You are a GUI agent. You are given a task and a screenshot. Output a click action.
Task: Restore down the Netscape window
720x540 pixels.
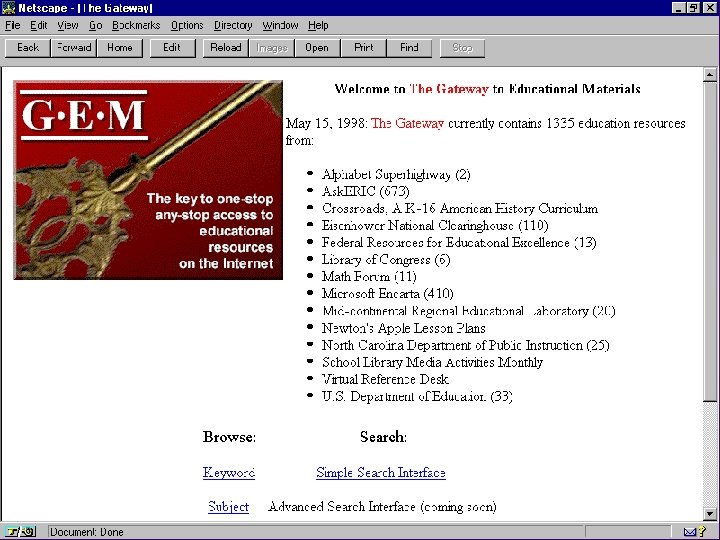click(x=693, y=8)
